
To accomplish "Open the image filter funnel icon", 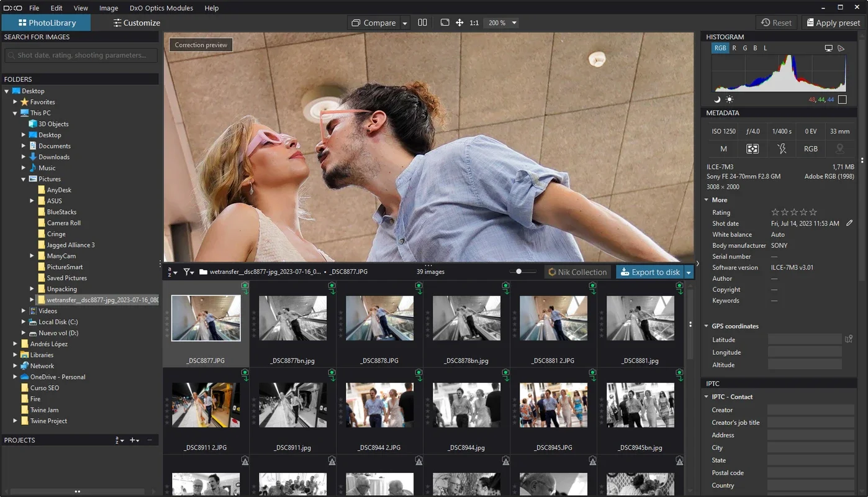I will 188,271.
